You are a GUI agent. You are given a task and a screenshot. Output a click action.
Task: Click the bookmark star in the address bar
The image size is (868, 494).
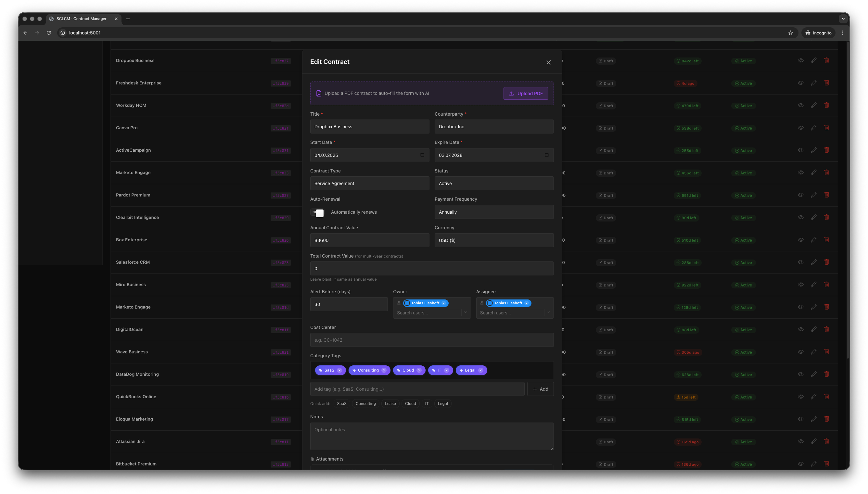click(x=790, y=32)
